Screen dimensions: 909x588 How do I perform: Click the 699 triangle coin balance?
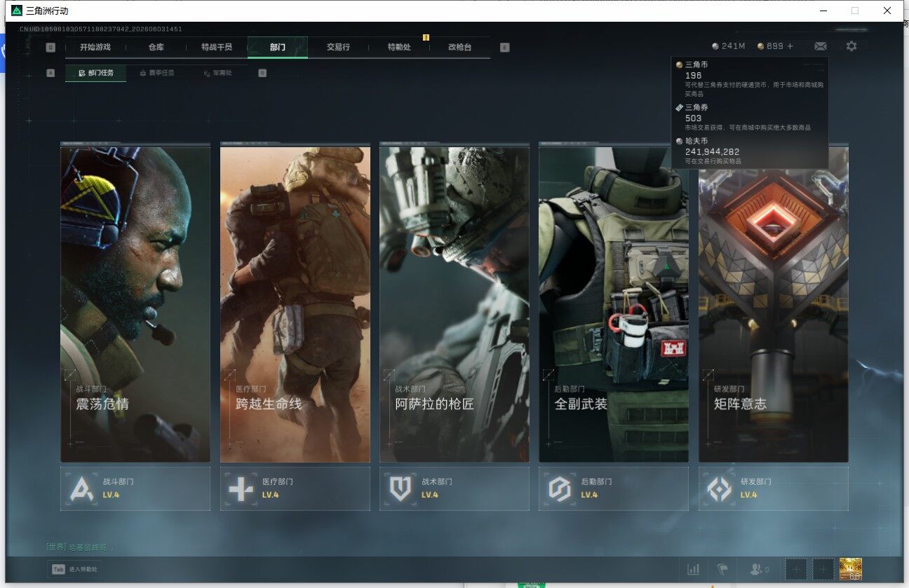[x=770, y=46]
